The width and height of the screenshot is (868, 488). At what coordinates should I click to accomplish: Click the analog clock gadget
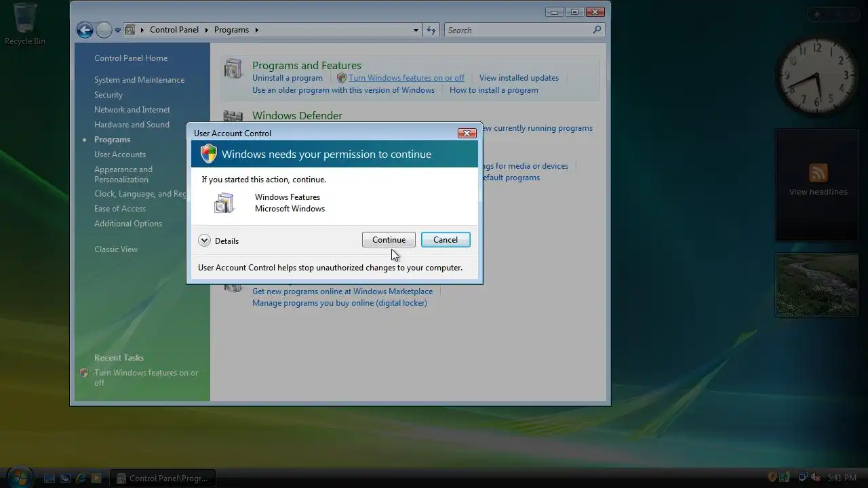817,76
